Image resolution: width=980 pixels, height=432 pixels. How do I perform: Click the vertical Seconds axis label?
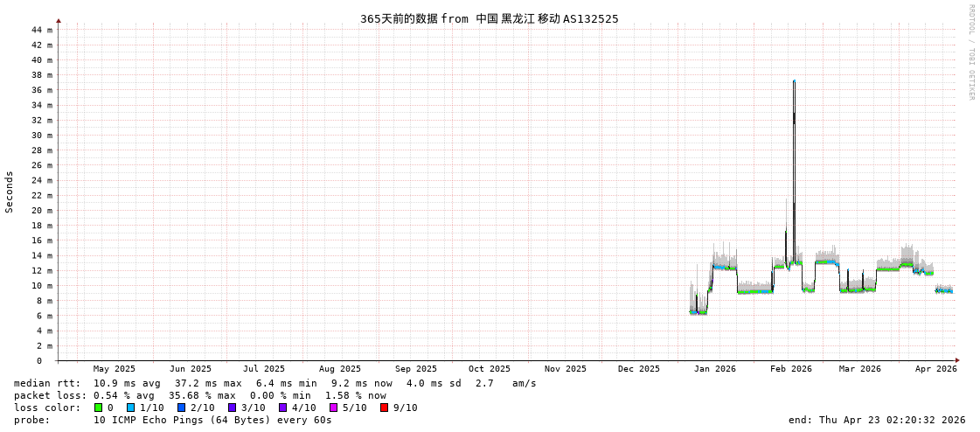pos(10,192)
